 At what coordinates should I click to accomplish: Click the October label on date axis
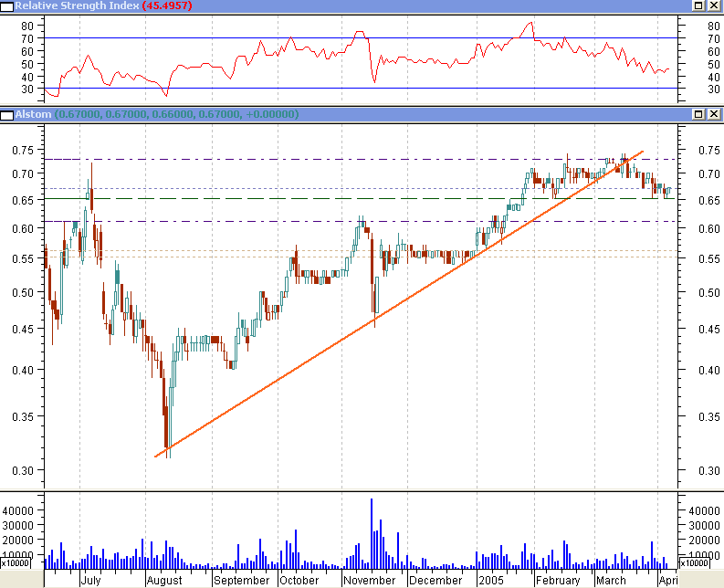tap(299, 580)
